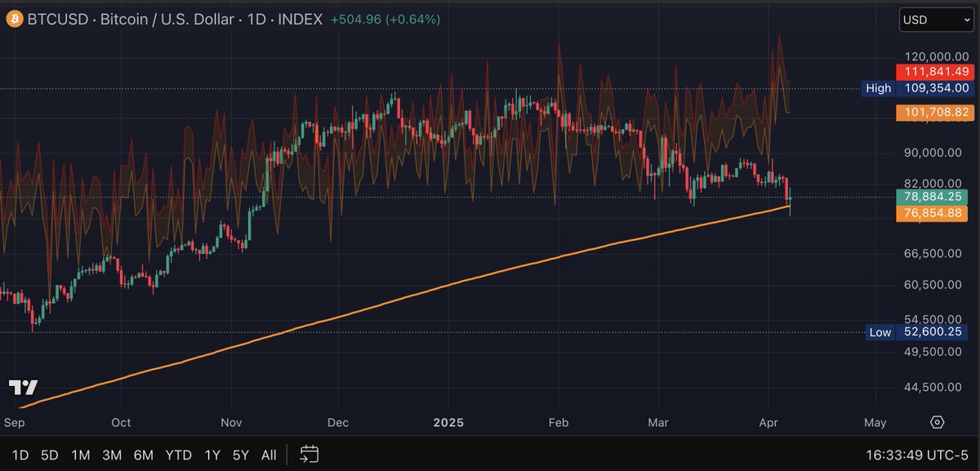The height and width of the screenshot is (471, 980).
Task: Click the Mar label on time axis
Action: pos(658,423)
